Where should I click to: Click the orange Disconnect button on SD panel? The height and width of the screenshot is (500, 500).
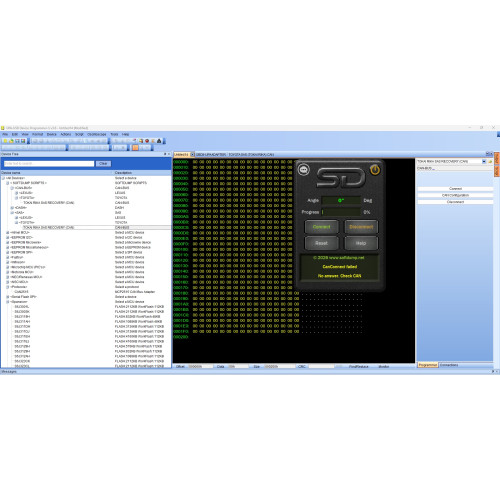tap(361, 227)
